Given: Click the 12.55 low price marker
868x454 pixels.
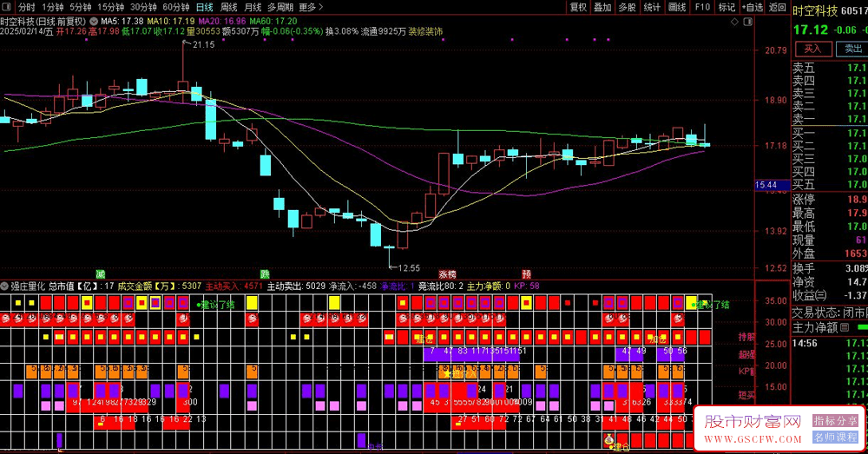Looking at the screenshot, I should click(409, 268).
